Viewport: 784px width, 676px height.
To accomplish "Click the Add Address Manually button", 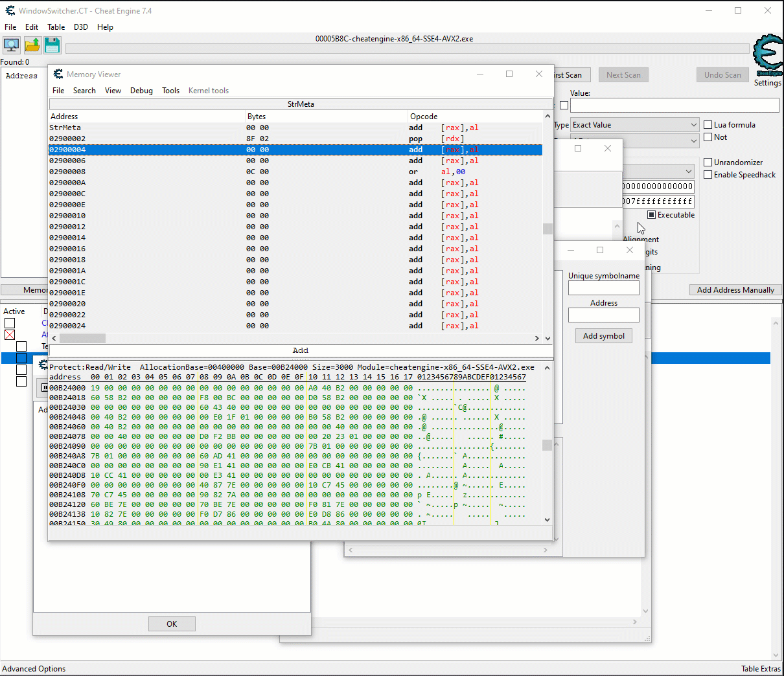I will tap(735, 290).
